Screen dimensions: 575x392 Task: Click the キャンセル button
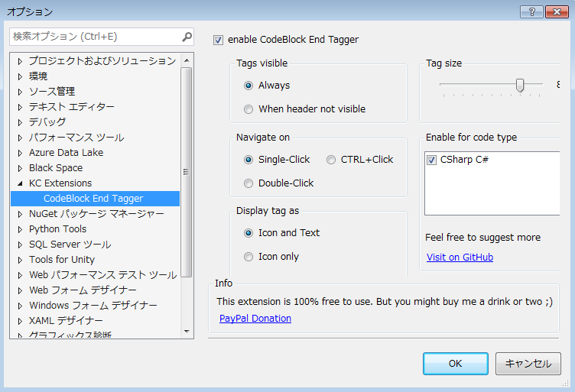[x=528, y=364]
